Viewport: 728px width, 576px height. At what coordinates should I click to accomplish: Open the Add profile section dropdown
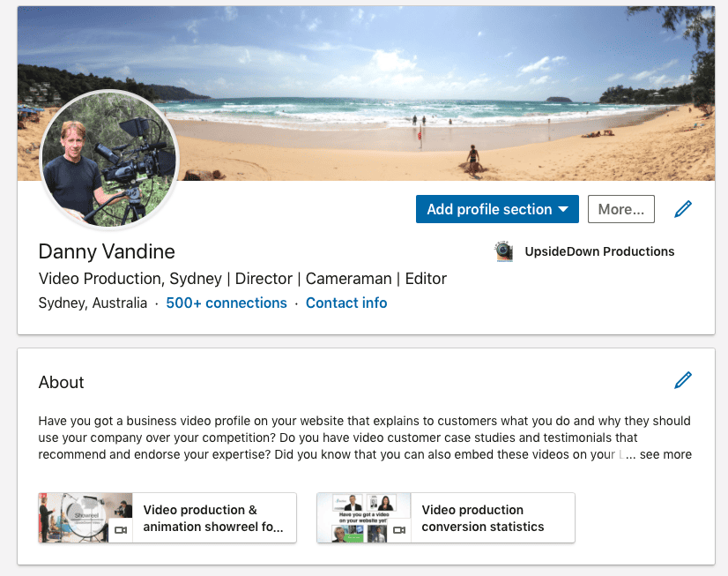point(497,209)
